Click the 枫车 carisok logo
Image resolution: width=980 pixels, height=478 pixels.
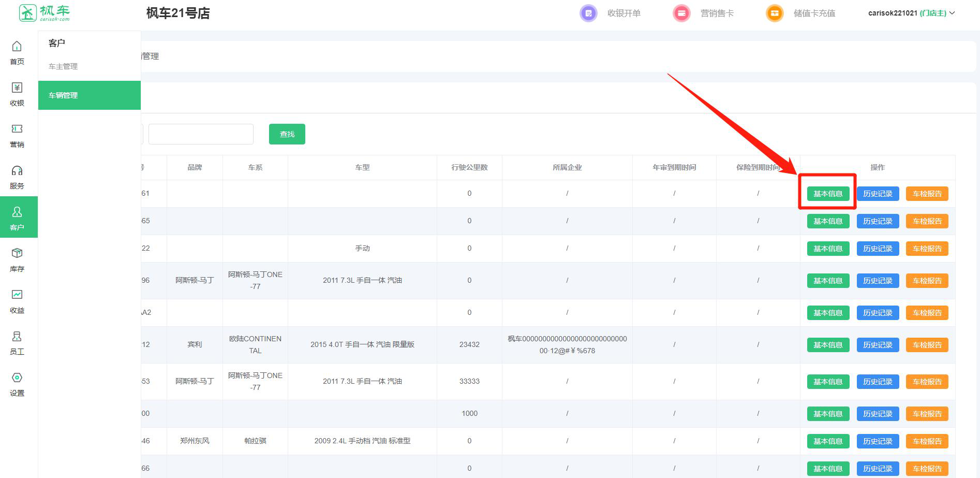click(x=44, y=13)
